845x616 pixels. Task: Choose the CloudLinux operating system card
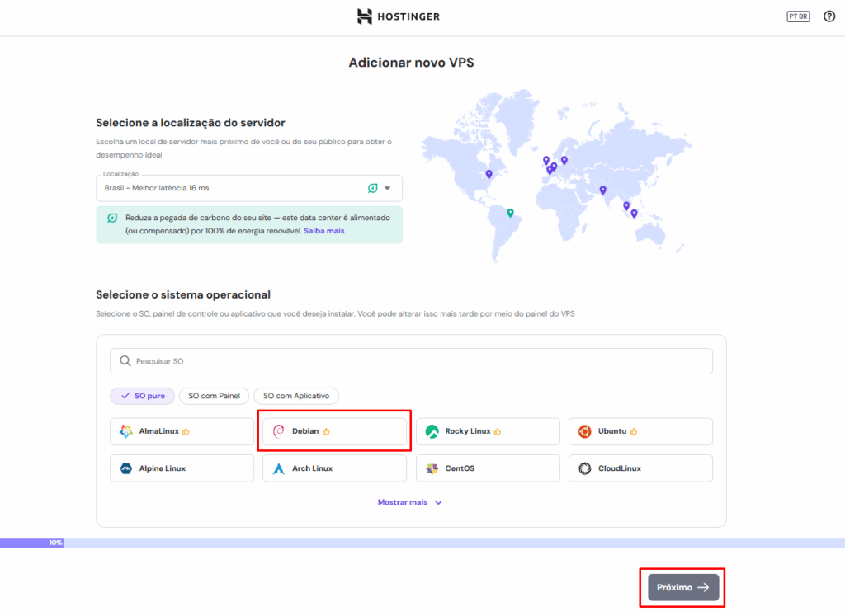(640, 468)
